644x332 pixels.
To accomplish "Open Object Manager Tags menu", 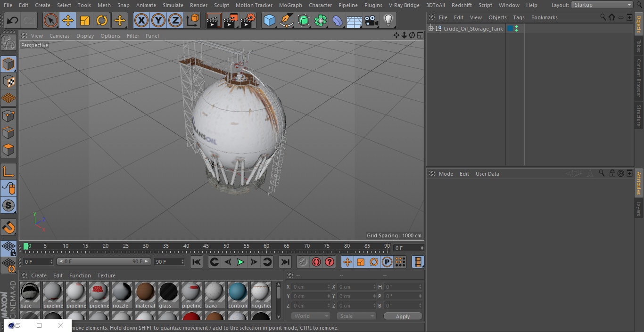I will 519,17.
